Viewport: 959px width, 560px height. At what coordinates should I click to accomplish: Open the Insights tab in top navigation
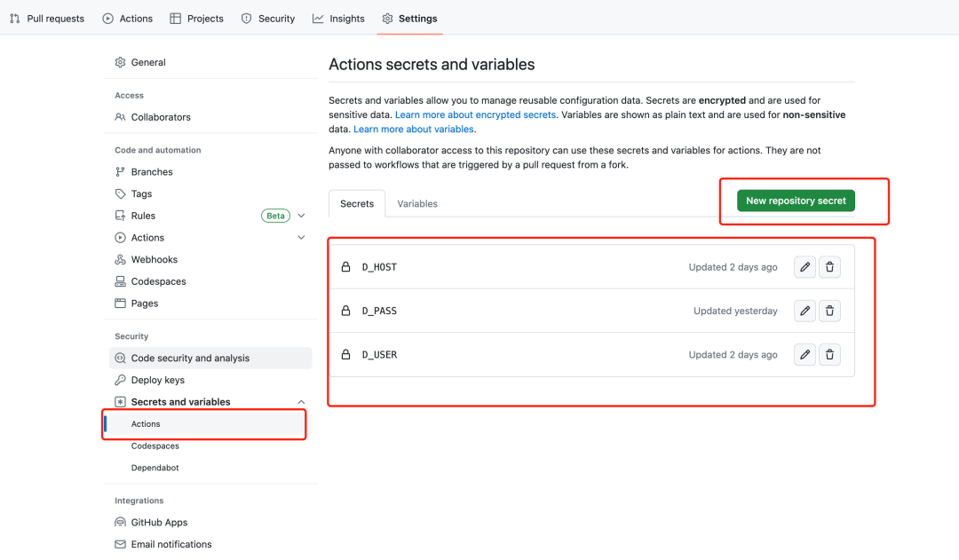338,19
